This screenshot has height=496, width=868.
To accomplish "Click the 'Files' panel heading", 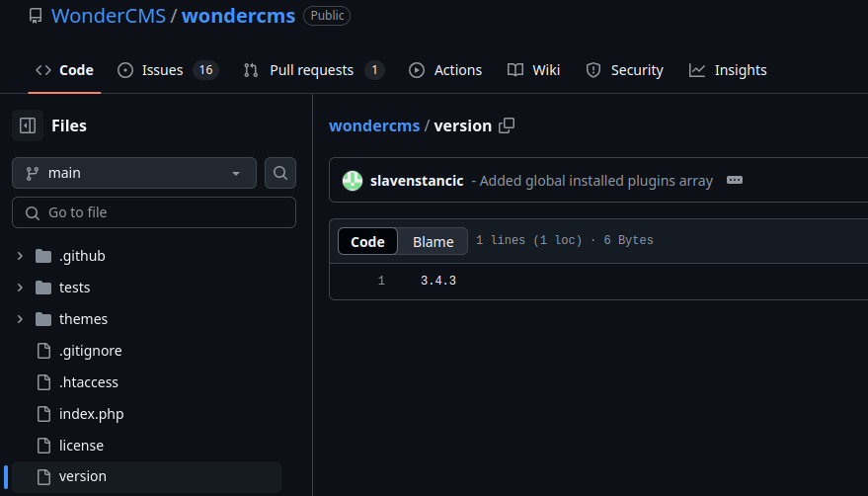I will (x=69, y=125).
